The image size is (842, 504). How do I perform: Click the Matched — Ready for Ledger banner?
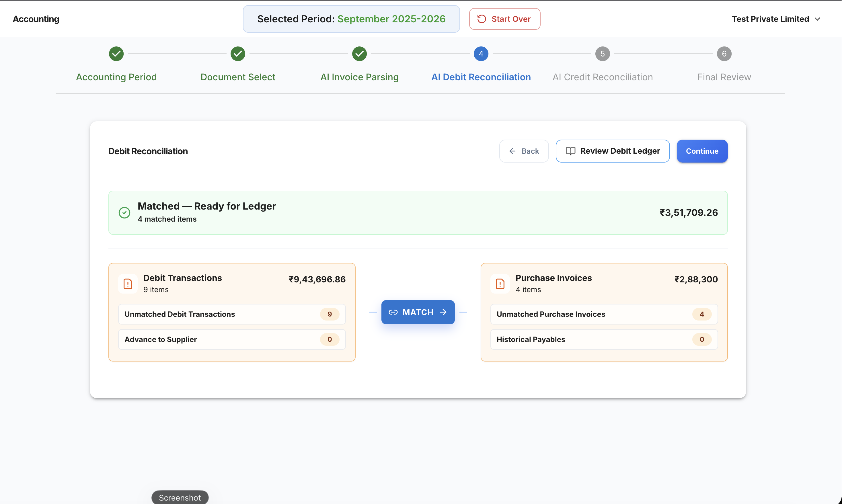[418, 213]
